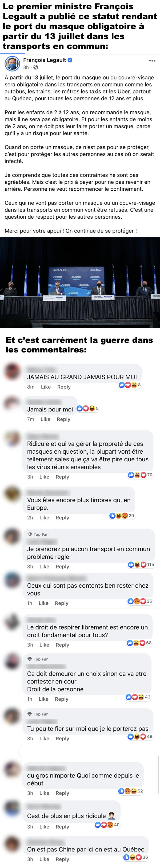View reactions showing 70 on 'Ridicule' comment
This screenshot has height=868, width=160.
140,475
